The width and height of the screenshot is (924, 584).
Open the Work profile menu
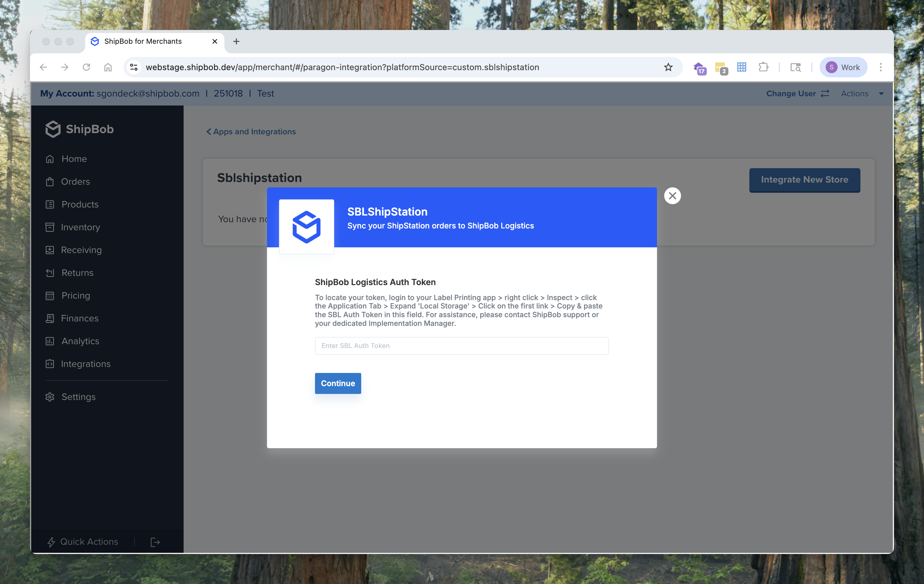(843, 67)
